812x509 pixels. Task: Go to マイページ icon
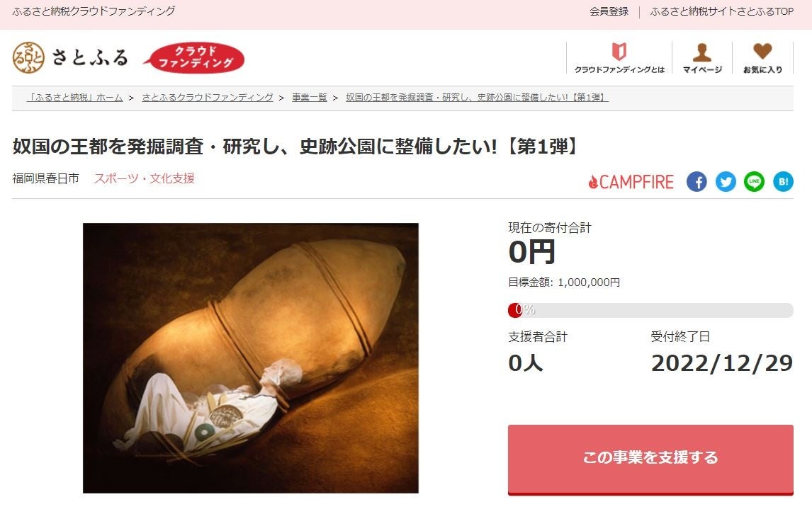tap(702, 58)
